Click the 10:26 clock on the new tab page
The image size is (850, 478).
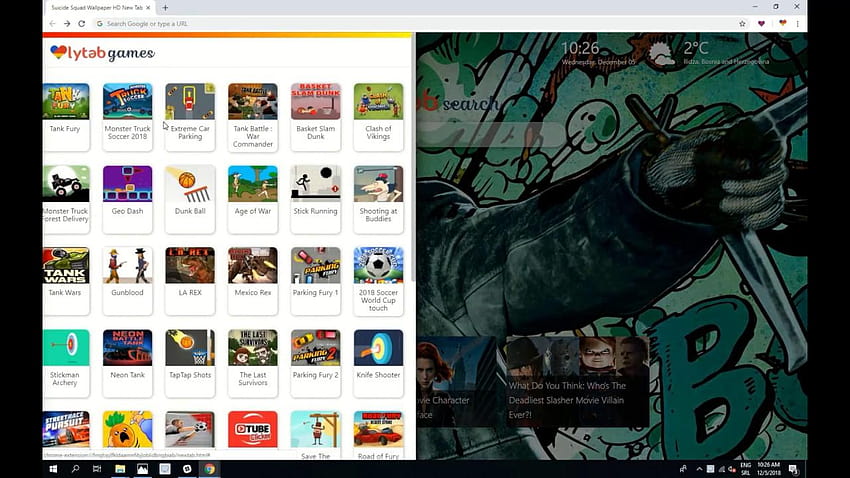tap(580, 48)
